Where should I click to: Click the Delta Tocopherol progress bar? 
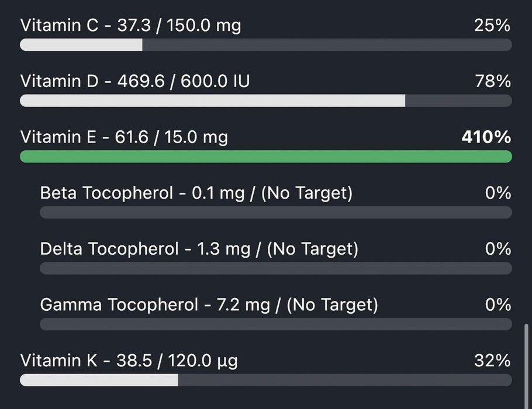click(275, 268)
